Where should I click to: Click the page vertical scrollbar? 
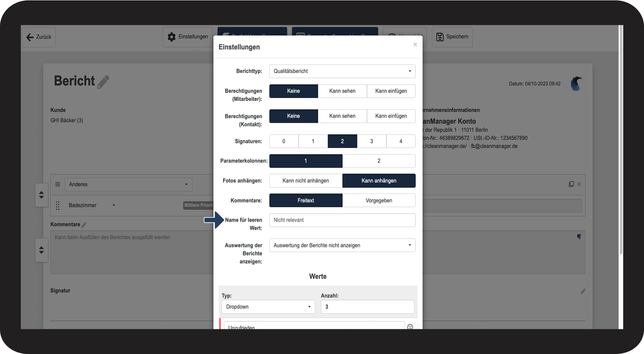621,139
